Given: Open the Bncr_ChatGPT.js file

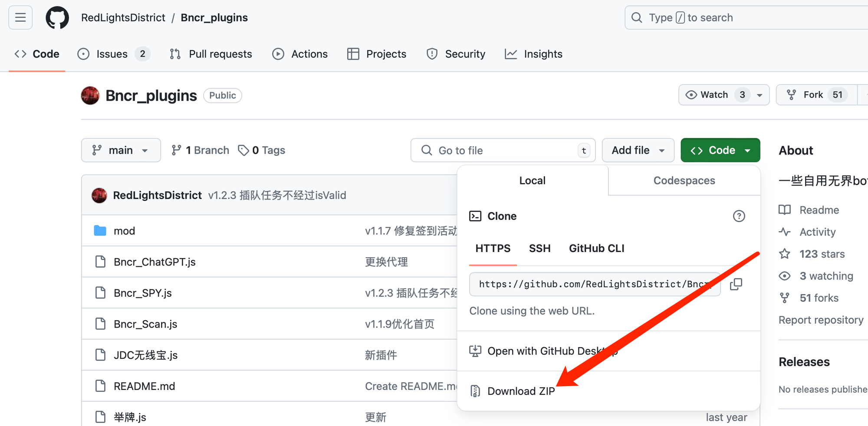Looking at the screenshot, I should (x=155, y=262).
